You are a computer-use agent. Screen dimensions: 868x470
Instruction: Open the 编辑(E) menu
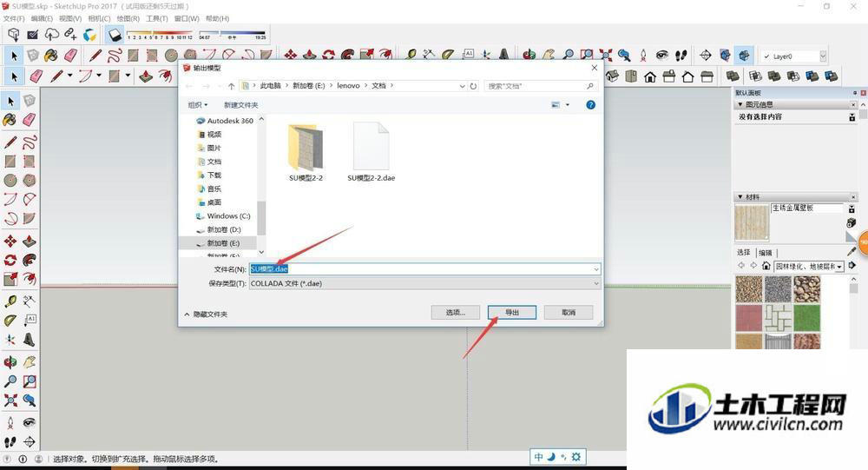pos(42,18)
